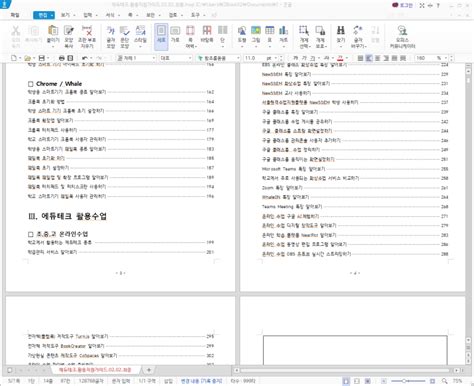474x386 pixels.
Task: Toggle underline (가) formatting
Action: [312, 58]
